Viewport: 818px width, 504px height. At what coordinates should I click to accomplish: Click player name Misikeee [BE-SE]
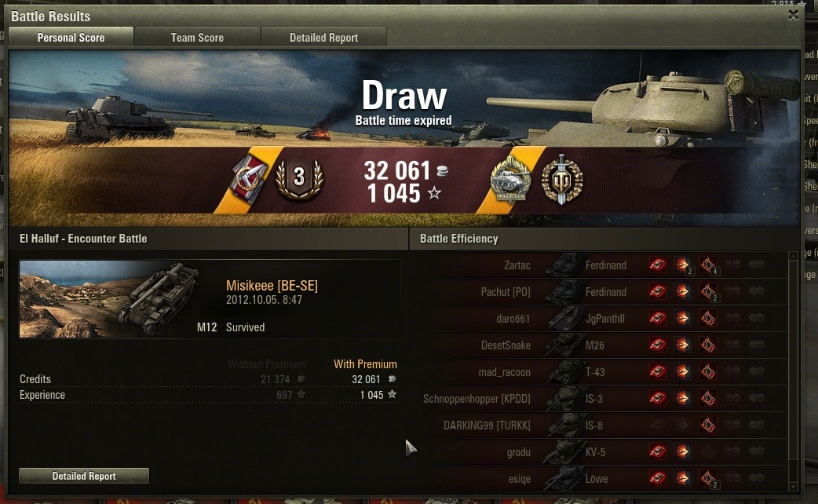pyautogui.click(x=272, y=286)
